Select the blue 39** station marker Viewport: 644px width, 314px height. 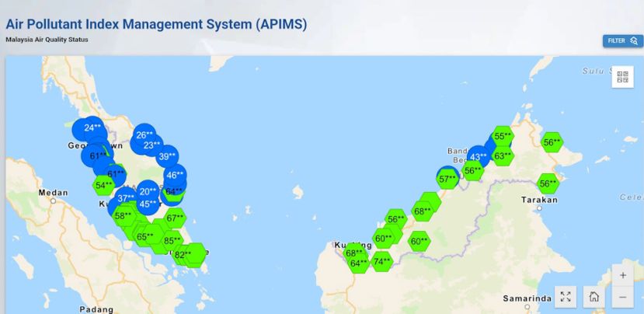point(167,156)
